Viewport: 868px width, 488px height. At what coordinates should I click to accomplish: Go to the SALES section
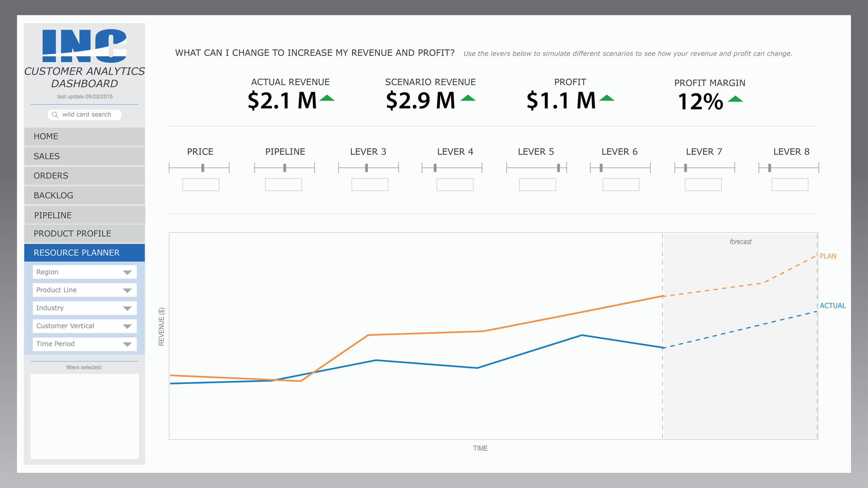pyautogui.click(x=84, y=156)
